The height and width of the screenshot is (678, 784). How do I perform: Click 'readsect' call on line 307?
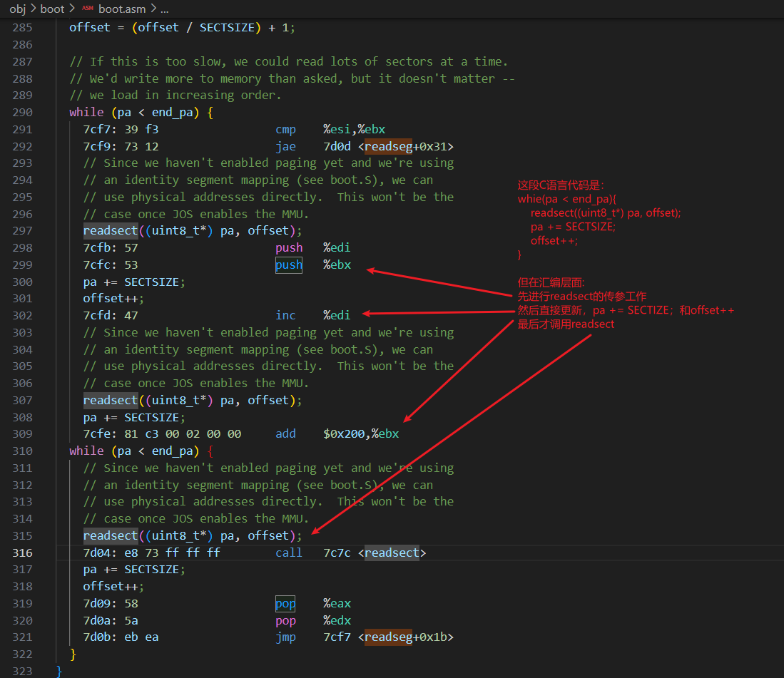pos(111,400)
